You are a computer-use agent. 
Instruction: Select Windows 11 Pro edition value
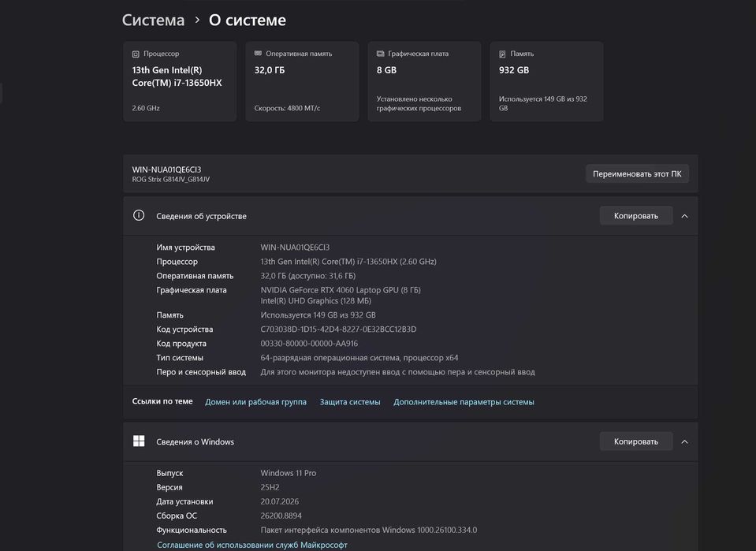tap(289, 474)
